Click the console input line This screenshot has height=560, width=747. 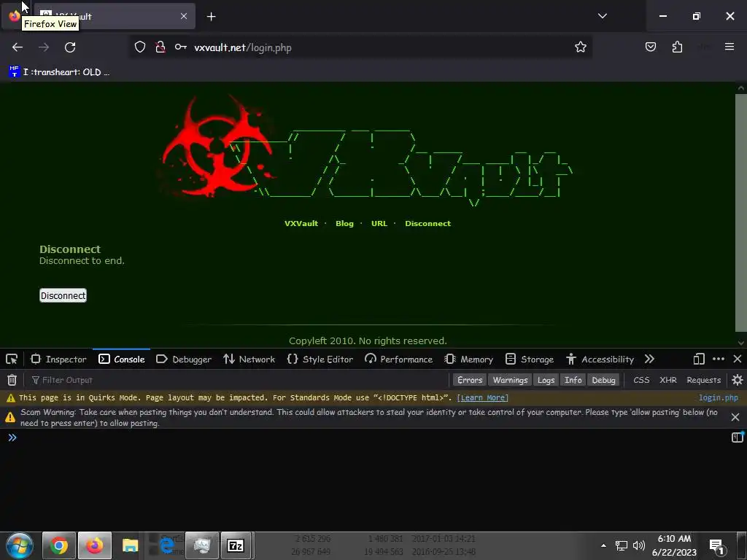pos(371,437)
